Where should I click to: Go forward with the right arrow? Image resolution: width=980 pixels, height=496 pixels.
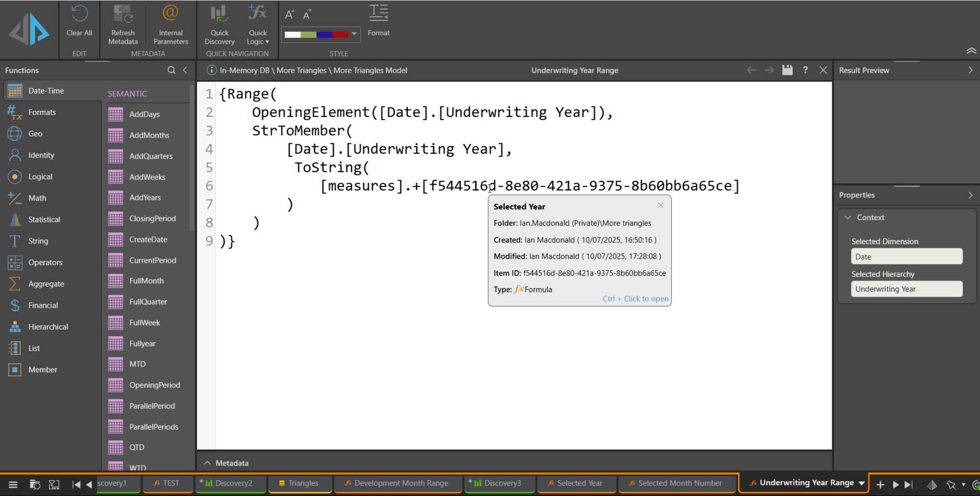(x=769, y=70)
